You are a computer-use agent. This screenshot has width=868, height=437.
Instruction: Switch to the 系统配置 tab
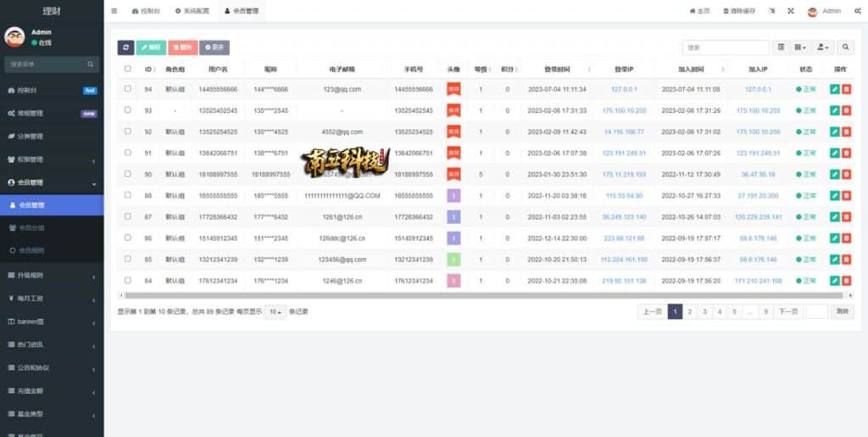[x=194, y=11]
